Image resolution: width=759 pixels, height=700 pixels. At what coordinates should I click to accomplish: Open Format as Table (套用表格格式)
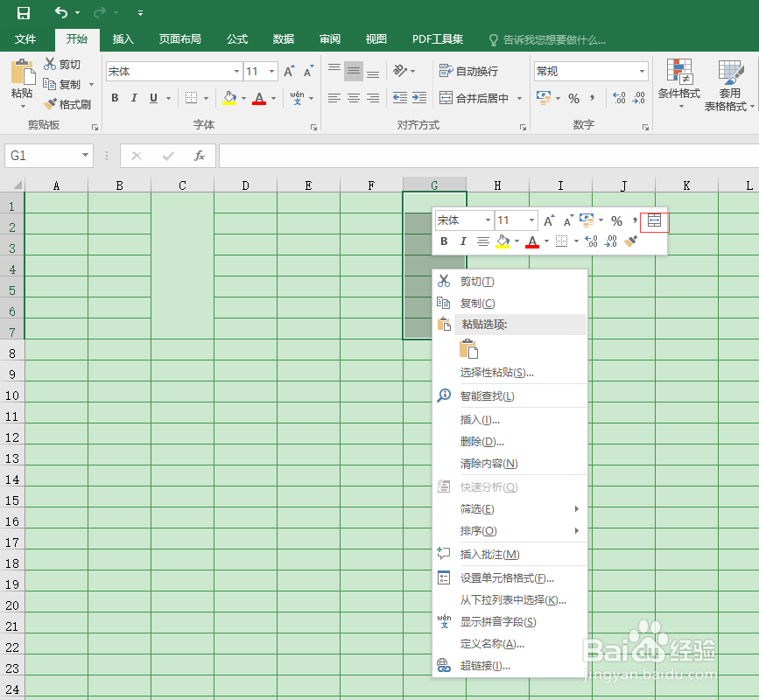pos(729,85)
